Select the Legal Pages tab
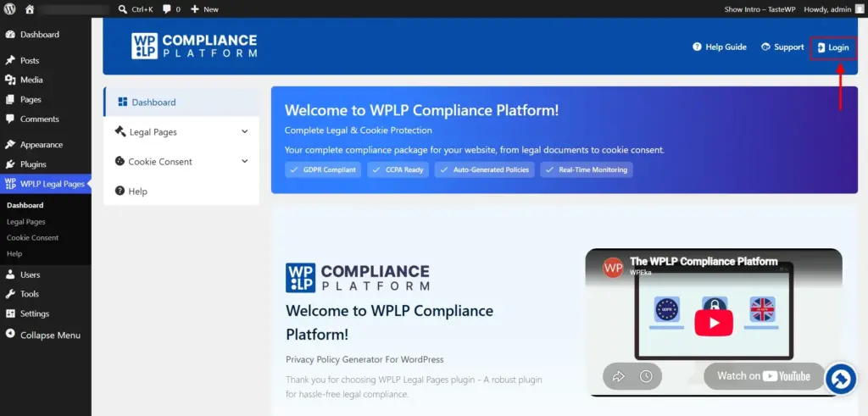Screen dimensions: 868x416 click(181, 132)
